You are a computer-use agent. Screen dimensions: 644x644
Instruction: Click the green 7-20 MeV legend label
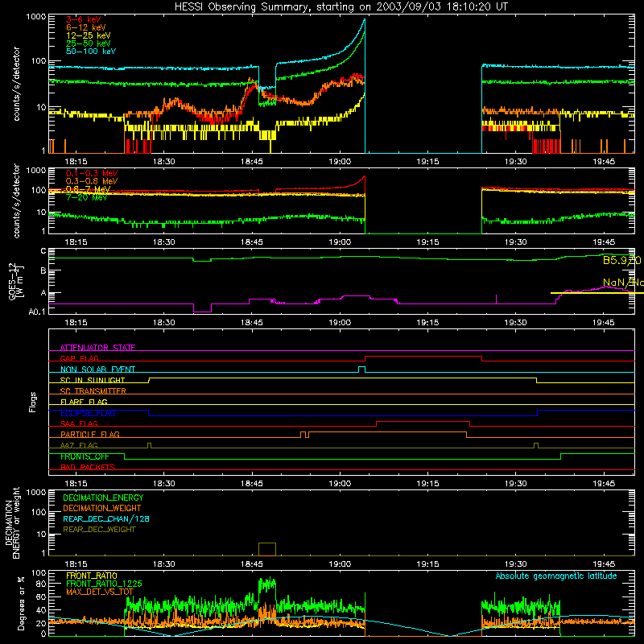point(86,197)
